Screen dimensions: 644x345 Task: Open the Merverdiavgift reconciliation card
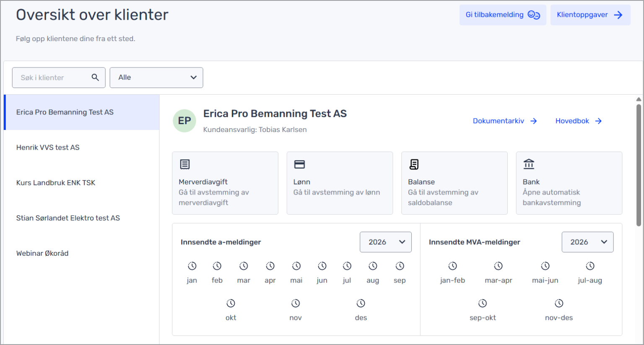(225, 183)
